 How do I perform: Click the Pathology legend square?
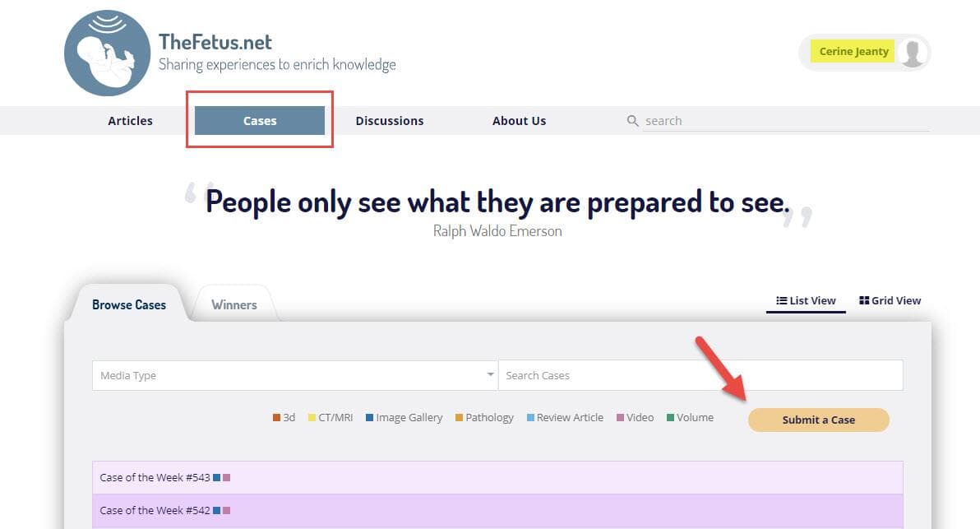[460, 418]
